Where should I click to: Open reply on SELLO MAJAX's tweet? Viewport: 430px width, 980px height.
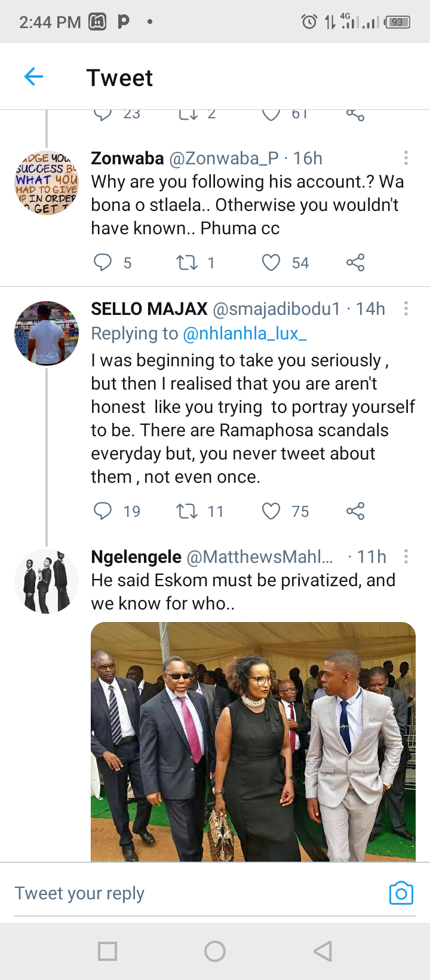[103, 511]
